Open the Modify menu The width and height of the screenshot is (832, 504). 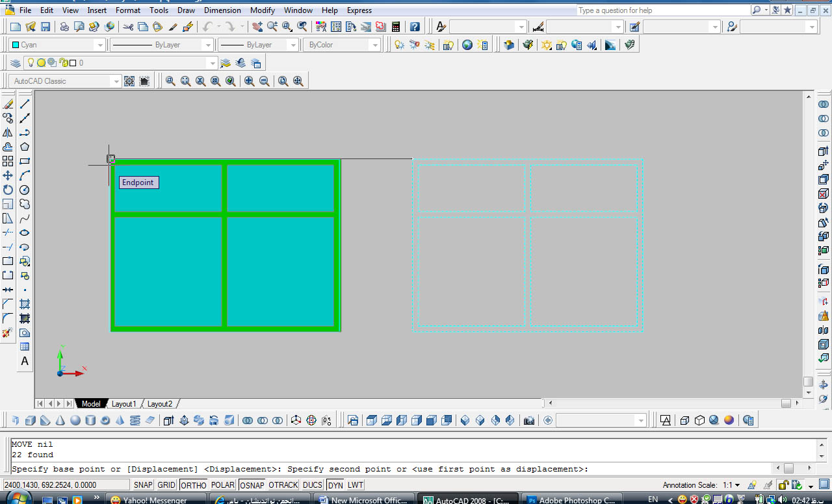click(262, 10)
